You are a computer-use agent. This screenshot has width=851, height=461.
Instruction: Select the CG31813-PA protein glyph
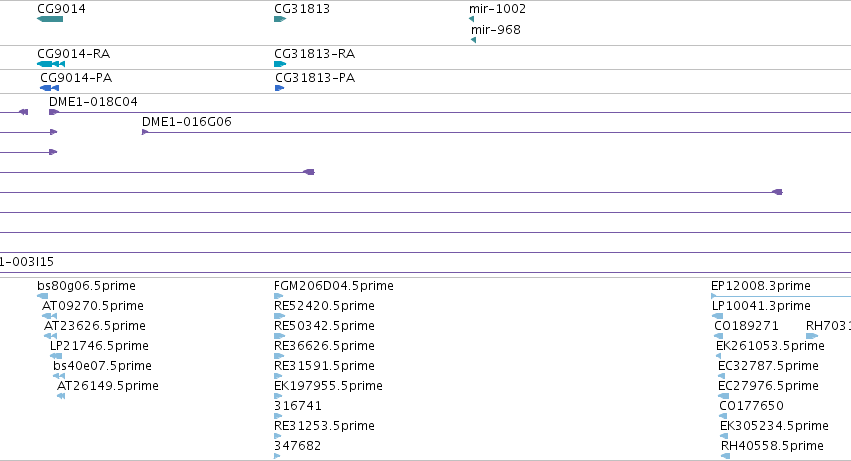click(x=280, y=88)
